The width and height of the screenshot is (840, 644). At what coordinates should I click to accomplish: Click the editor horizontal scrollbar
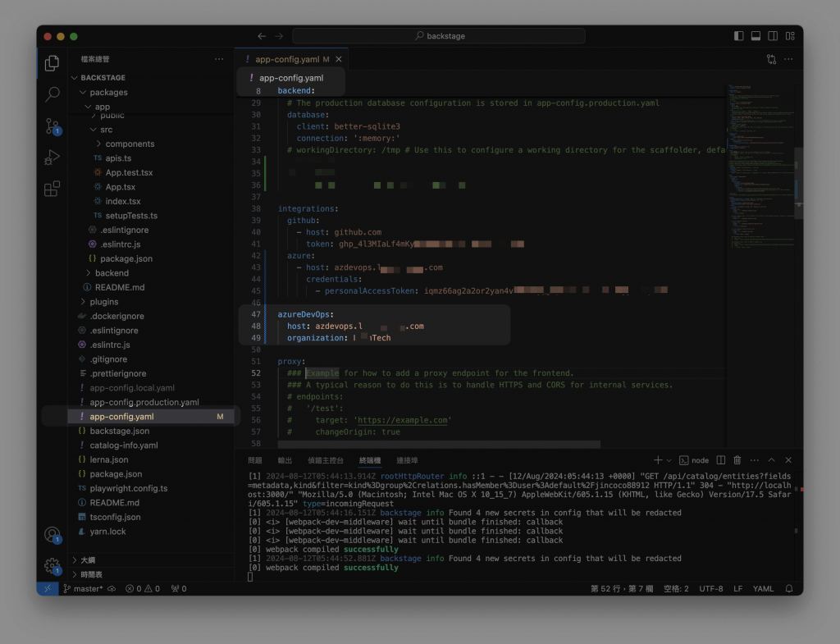pos(439,444)
